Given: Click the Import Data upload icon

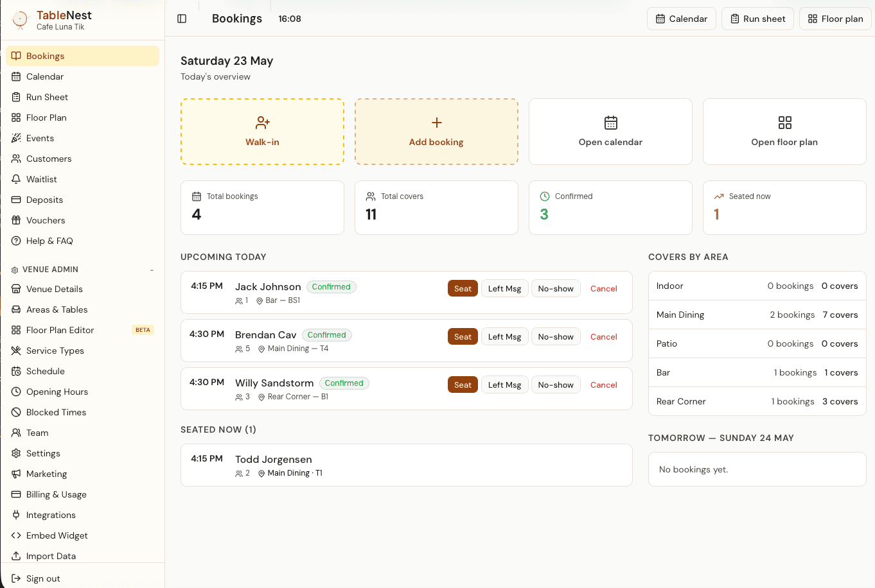Looking at the screenshot, I should click(x=16, y=556).
